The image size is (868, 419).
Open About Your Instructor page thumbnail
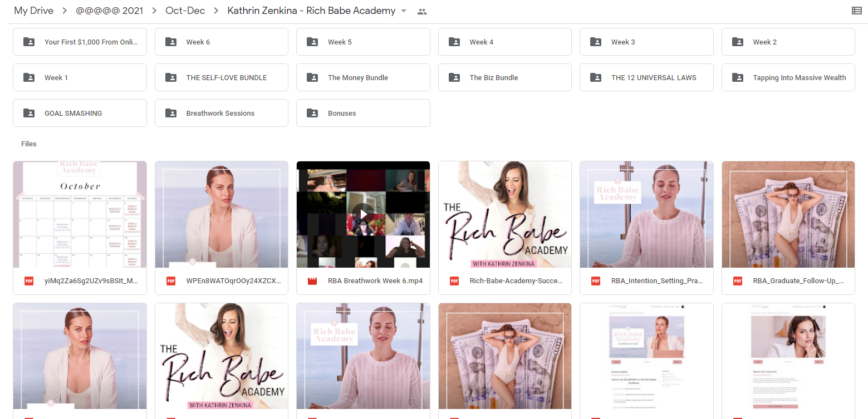click(788, 356)
